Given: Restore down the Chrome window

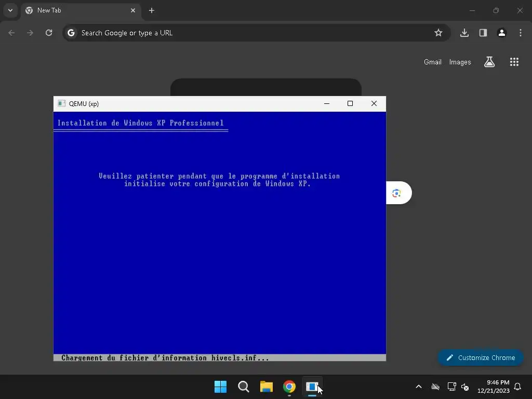Looking at the screenshot, I should click(496, 10).
